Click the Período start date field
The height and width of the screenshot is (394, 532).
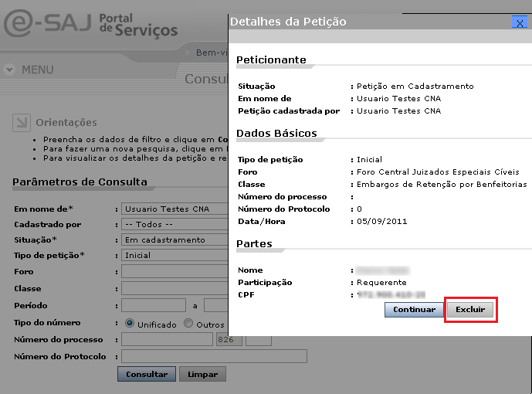click(x=153, y=305)
